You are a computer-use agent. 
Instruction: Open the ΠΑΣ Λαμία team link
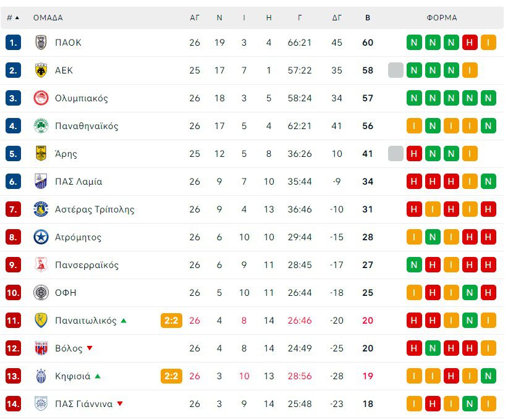[x=78, y=182]
